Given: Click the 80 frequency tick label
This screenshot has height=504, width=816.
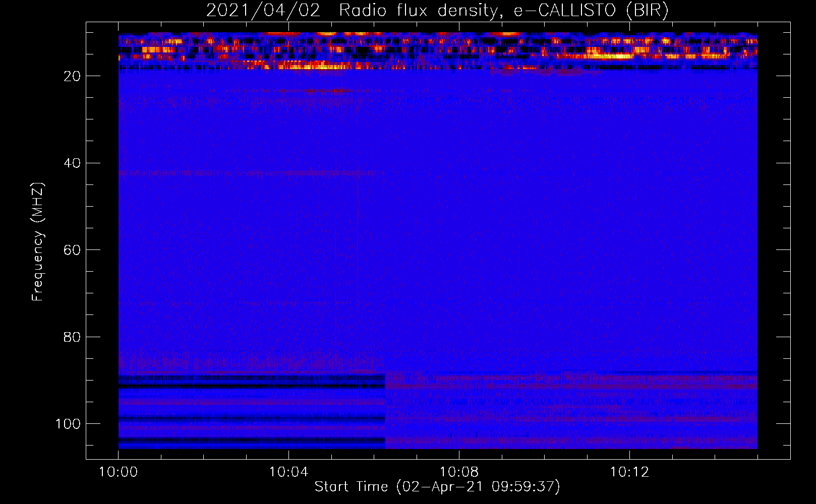Looking at the screenshot, I should pos(72,337).
